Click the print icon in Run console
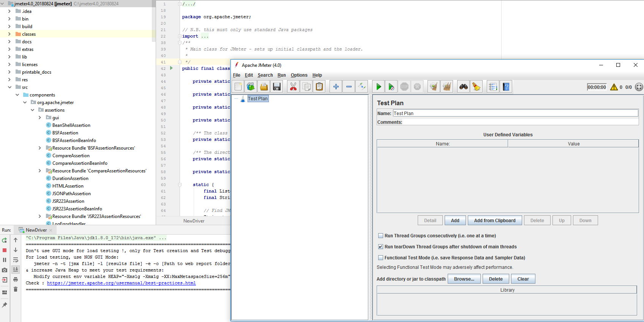Viewport: 644px width, 322px height. 16,279
